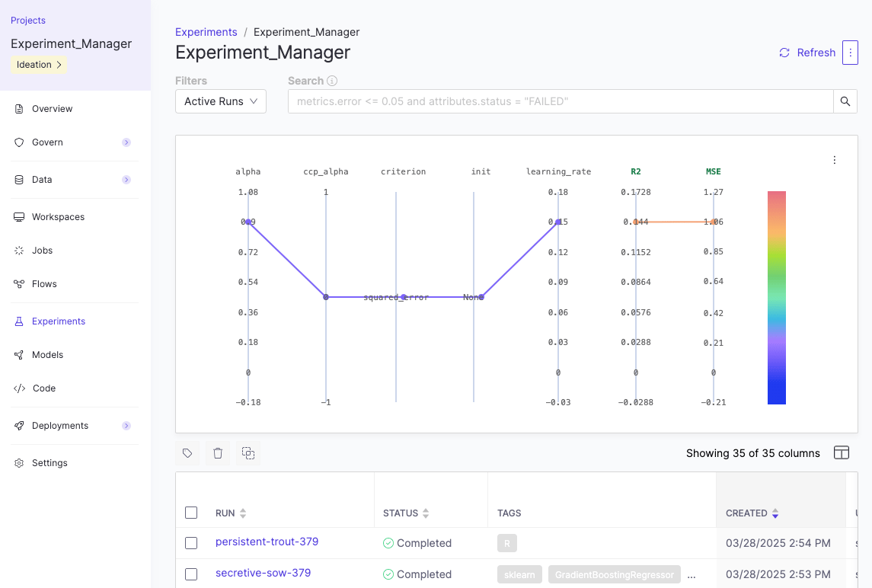The height and width of the screenshot is (588, 872).
Task: Expand the Deployments submenu arrow
Action: pyautogui.click(x=126, y=426)
